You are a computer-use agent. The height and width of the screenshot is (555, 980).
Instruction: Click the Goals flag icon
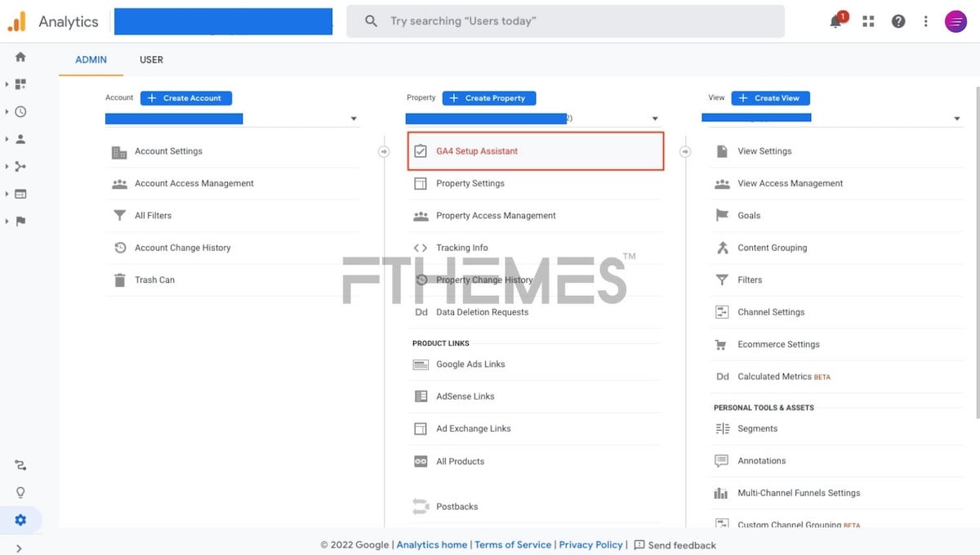(x=722, y=216)
